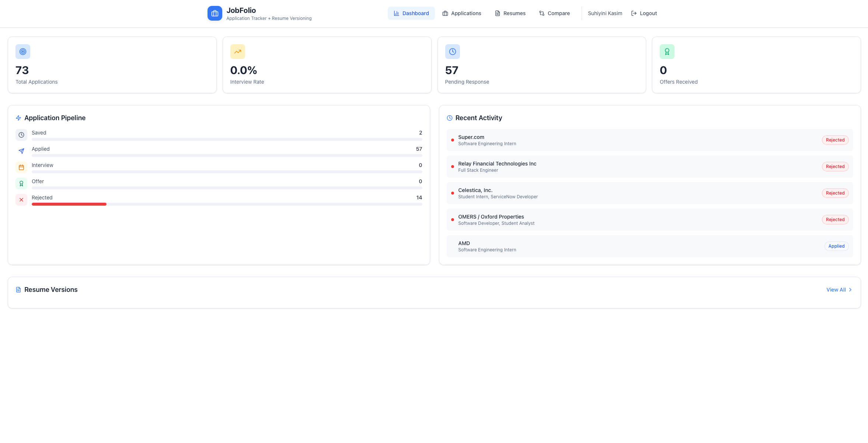Click the Student Intern, ServiceNow Developer text
Viewport: 868px width, 443px height.
498,197
